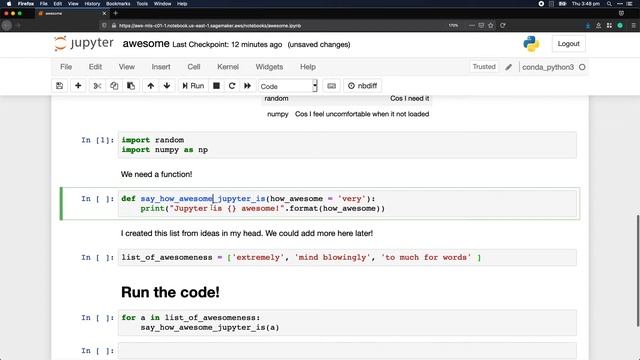Click the Jupyter logo

click(84, 43)
